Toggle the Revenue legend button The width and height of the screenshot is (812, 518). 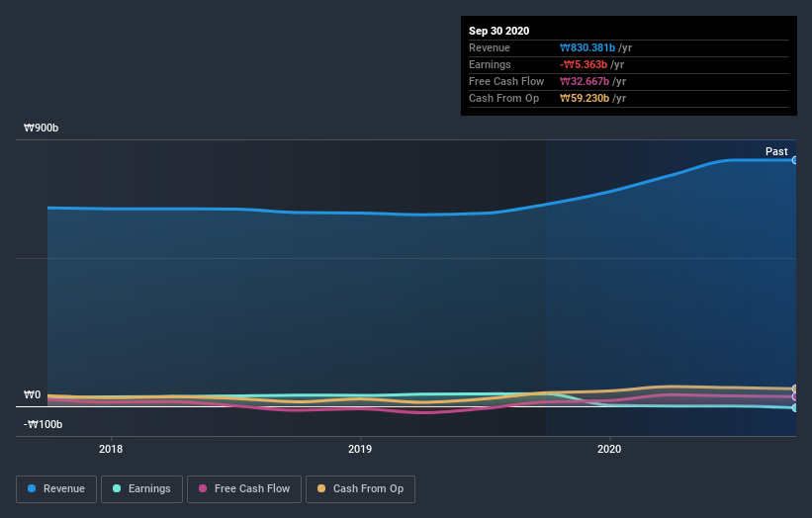click(56, 489)
